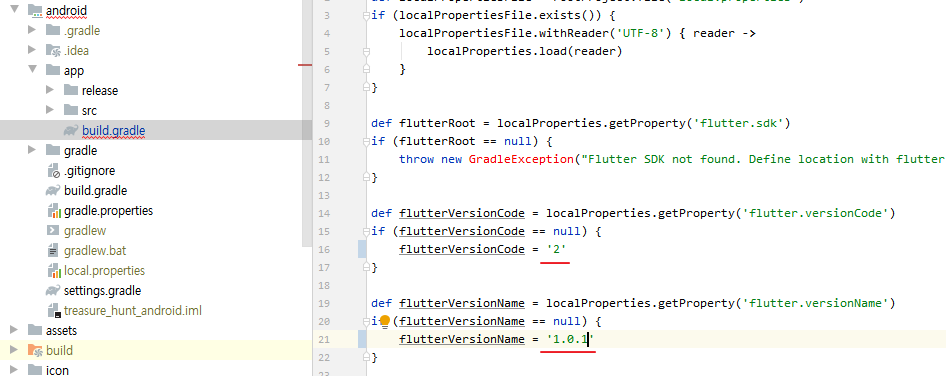Click the treasure_hunt_android.iml file icon

pos(54,311)
